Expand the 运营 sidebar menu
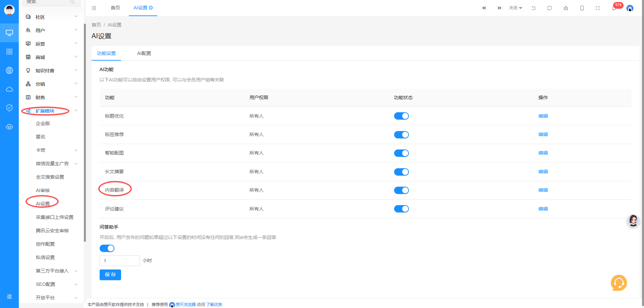The image size is (644, 308). click(51, 44)
